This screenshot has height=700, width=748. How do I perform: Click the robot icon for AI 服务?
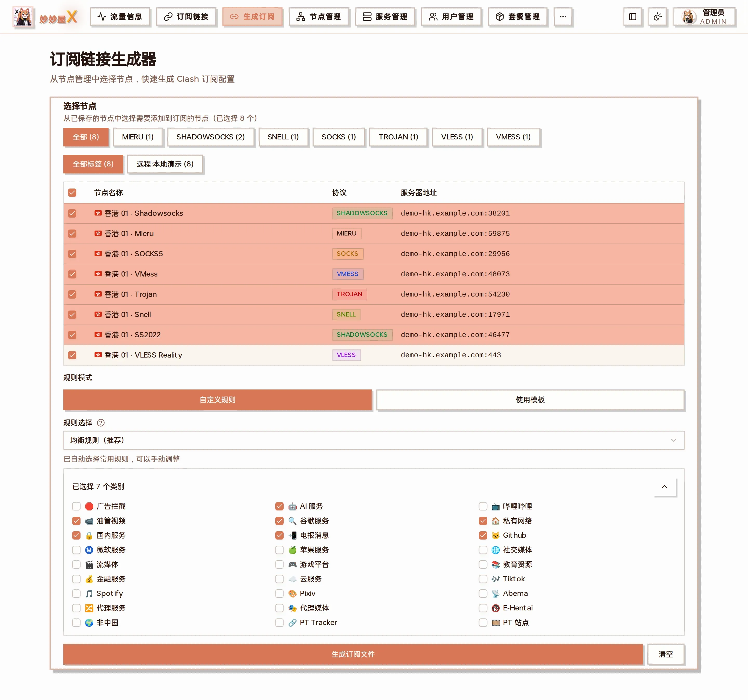(292, 506)
